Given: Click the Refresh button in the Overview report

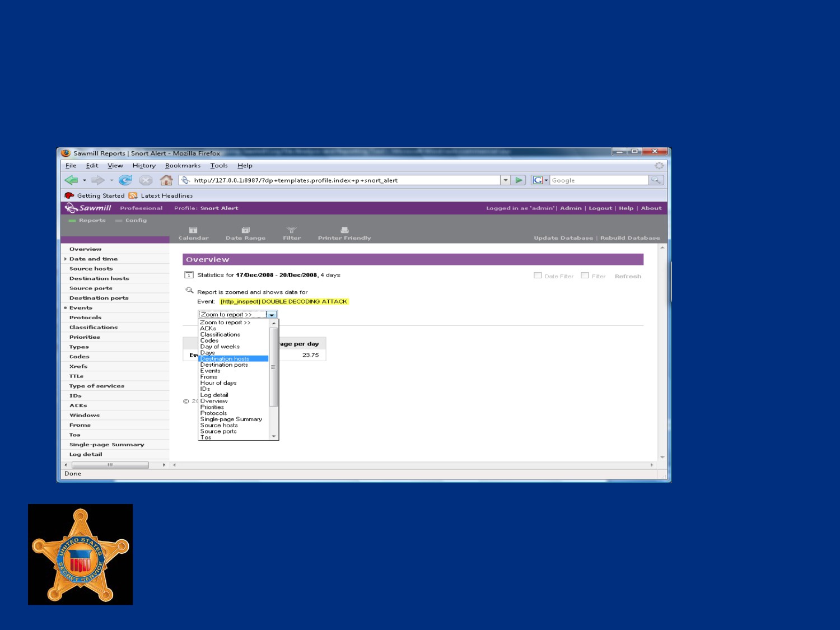Looking at the screenshot, I should pyautogui.click(x=628, y=276).
